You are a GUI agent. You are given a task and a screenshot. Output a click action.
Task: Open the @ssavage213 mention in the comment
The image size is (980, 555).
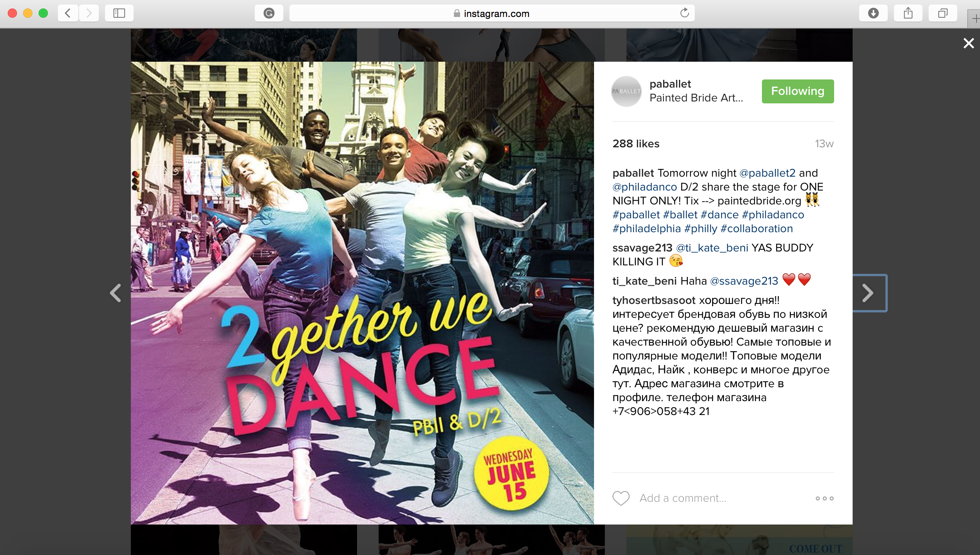(x=745, y=281)
